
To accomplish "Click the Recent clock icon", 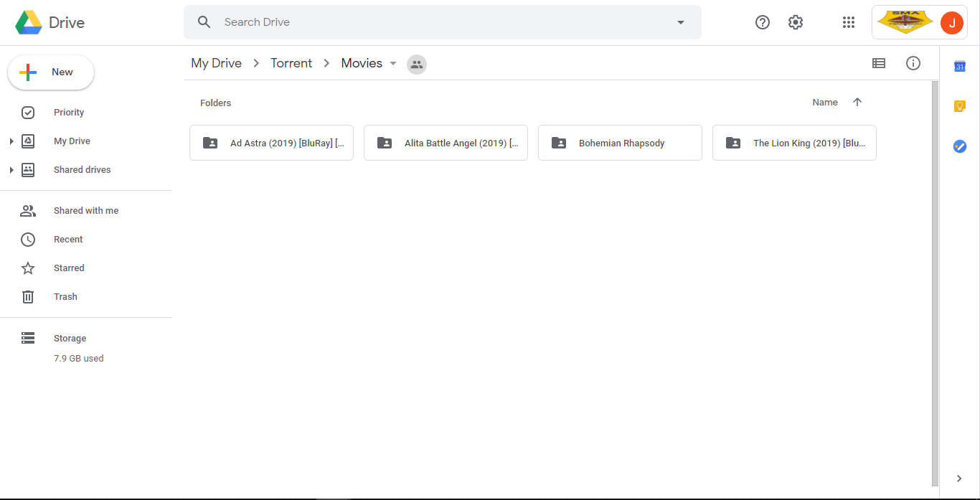I will click(x=28, y=240).
